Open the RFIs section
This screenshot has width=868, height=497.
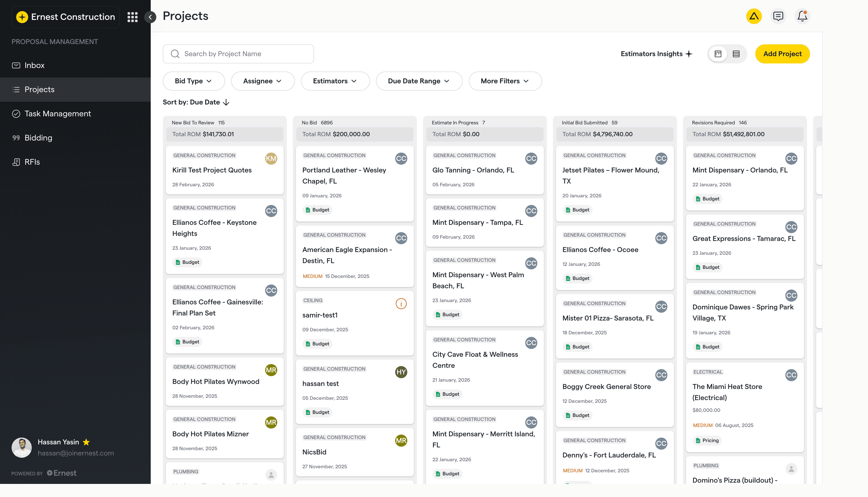coord(32,162)
